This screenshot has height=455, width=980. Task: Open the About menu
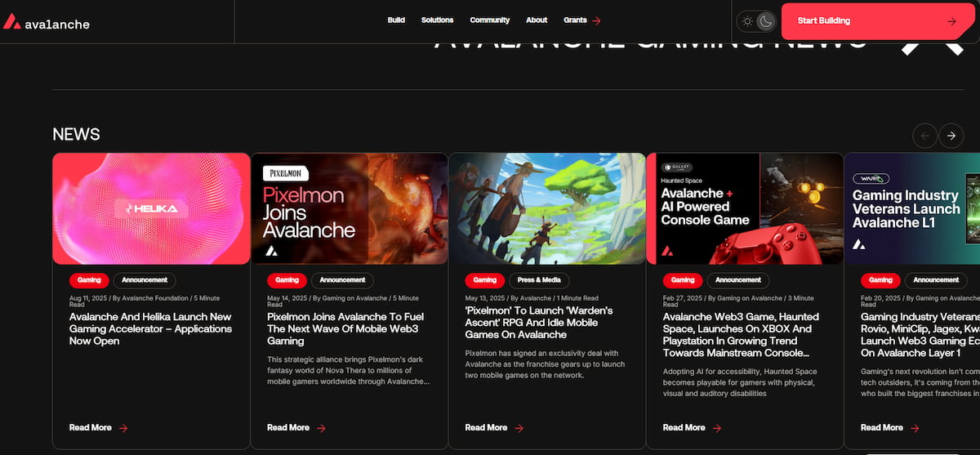point(537,20)
